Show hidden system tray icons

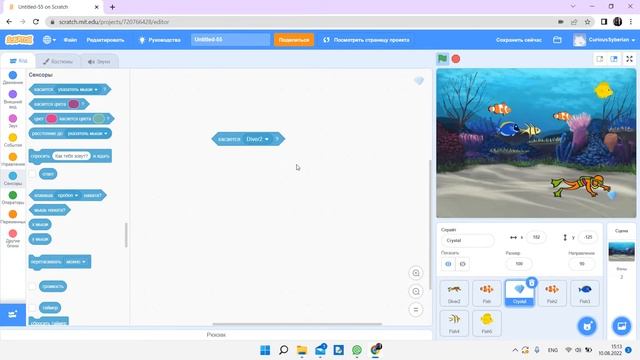tap(515, 350)
